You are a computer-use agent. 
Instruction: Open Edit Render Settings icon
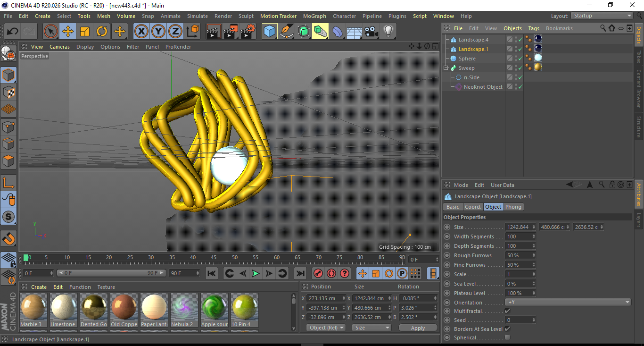(248, 32)
